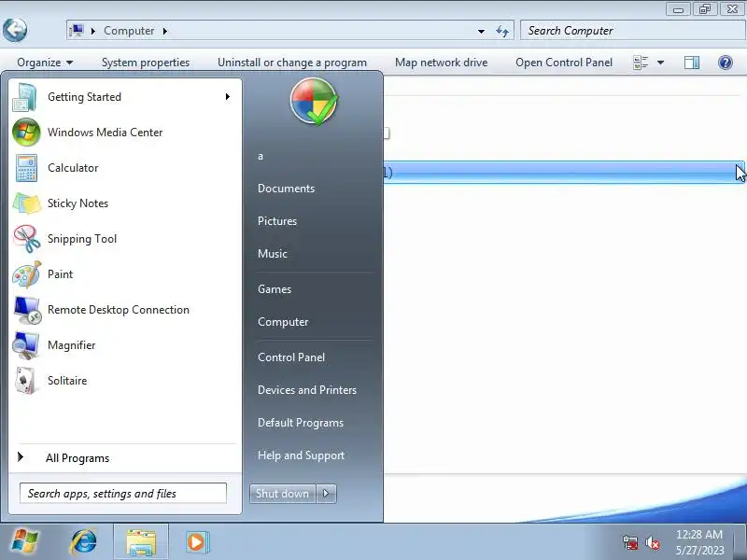This screenshot has width=747, height=560.
Task: Open Games from Start menu
Action: (x=275, y=289)
